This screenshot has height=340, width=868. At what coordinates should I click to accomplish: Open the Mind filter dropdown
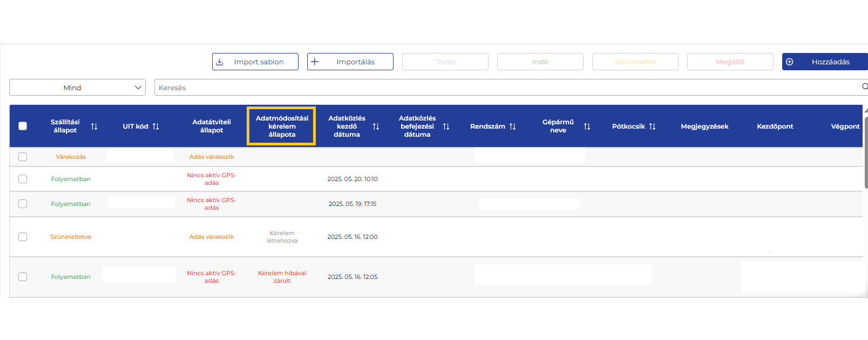coord(77,88)
